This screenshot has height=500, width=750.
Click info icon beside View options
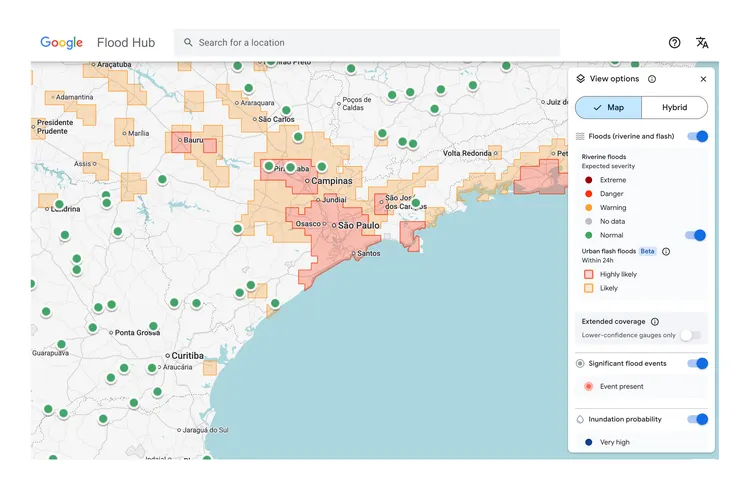[652, 79]
